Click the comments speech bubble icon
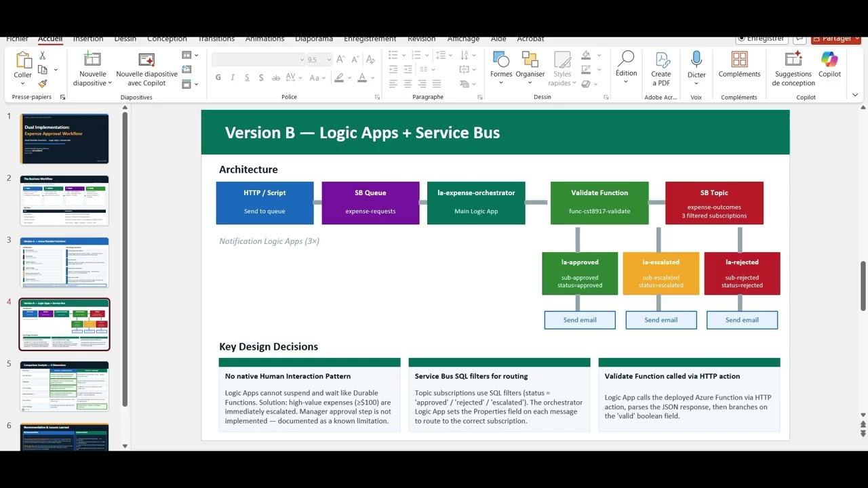This screenshot has width=868, height=488. [x=800, y=39]
